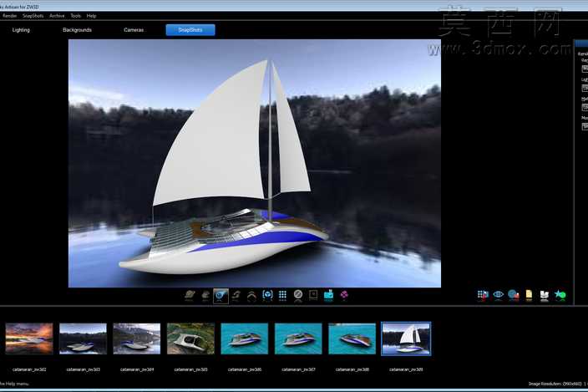Viewport: 588px width, 392px height.
Task: Click the catamaran_zw3d2 file name label
Action: [x=29, y=369]
